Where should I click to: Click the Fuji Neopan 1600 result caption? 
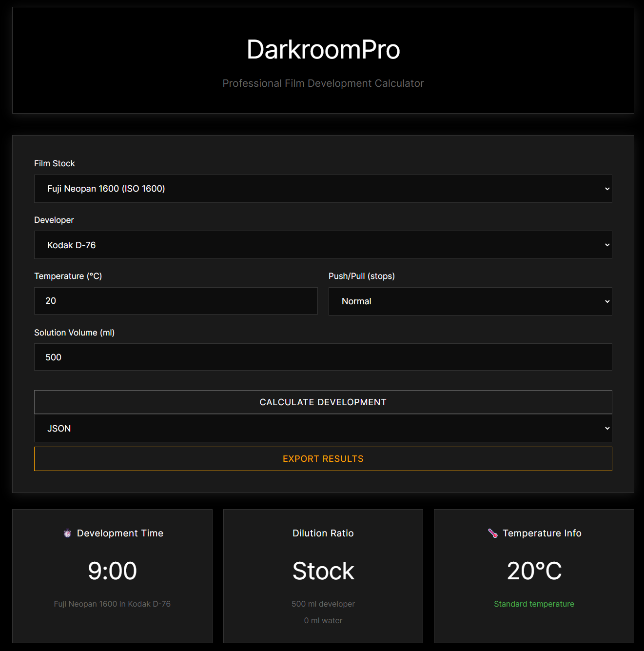(x=112, y=604)
